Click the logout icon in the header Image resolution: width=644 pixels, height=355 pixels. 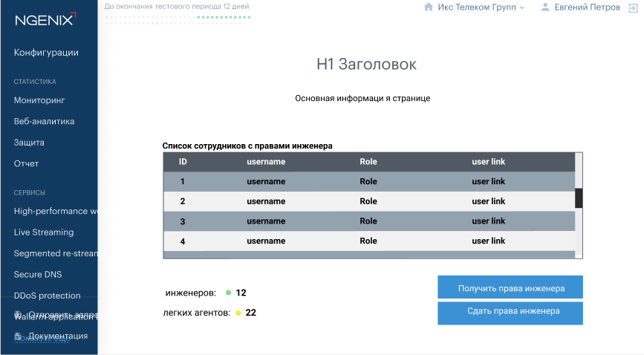pyautogui.click(x=633, y=8)
